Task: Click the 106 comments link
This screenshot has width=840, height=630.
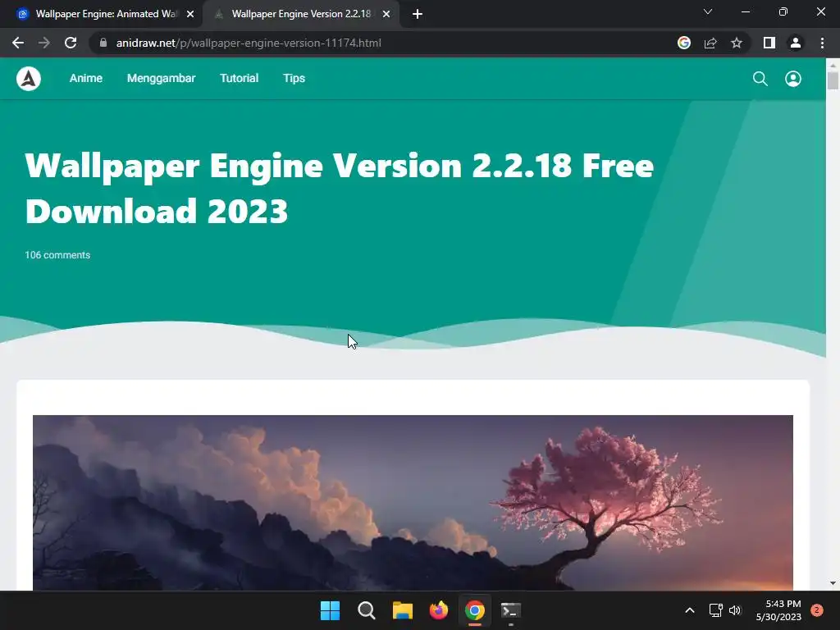Action: click(57, 255)
